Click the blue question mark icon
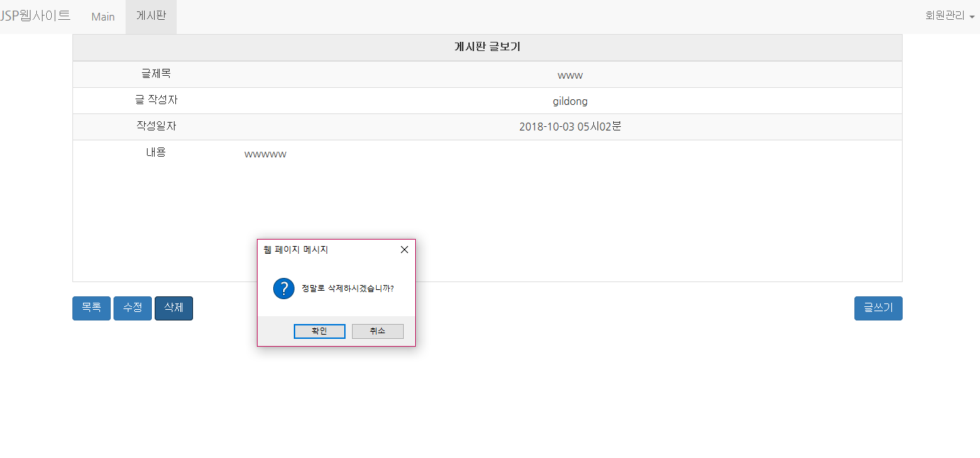980x458 pixels. pos(283,289)
